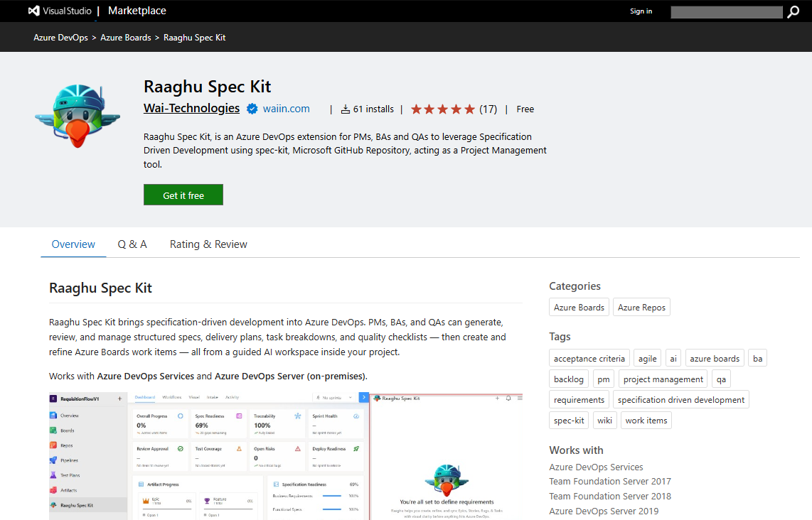Go to Azure Boards breadcrumb
Screen dimensions: 812x520
(126, 38)
